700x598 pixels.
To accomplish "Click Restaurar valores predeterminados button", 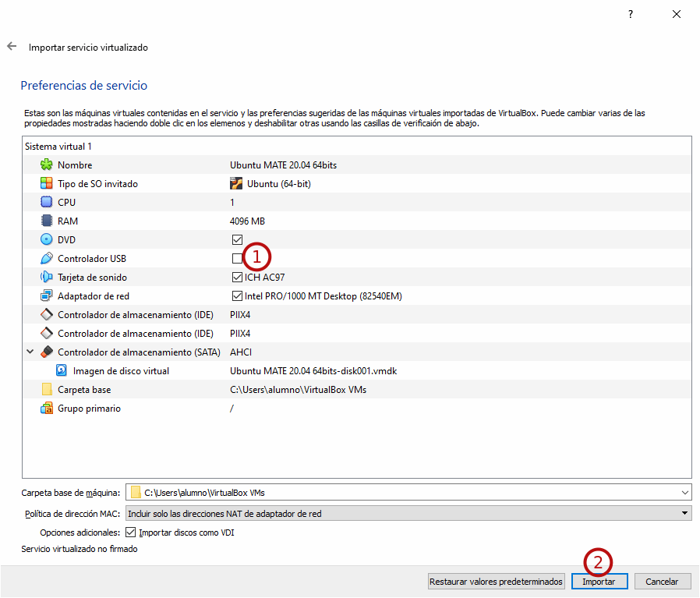I will [496, 582].
